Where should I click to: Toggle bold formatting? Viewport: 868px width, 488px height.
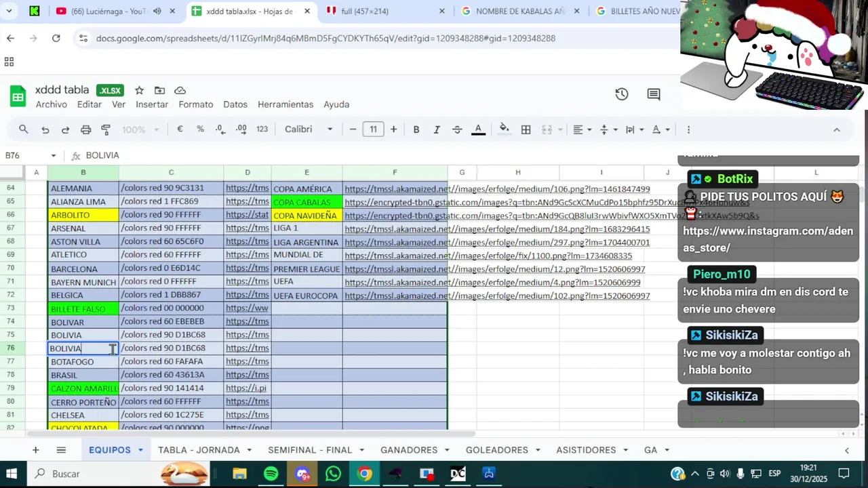(416, 129)
